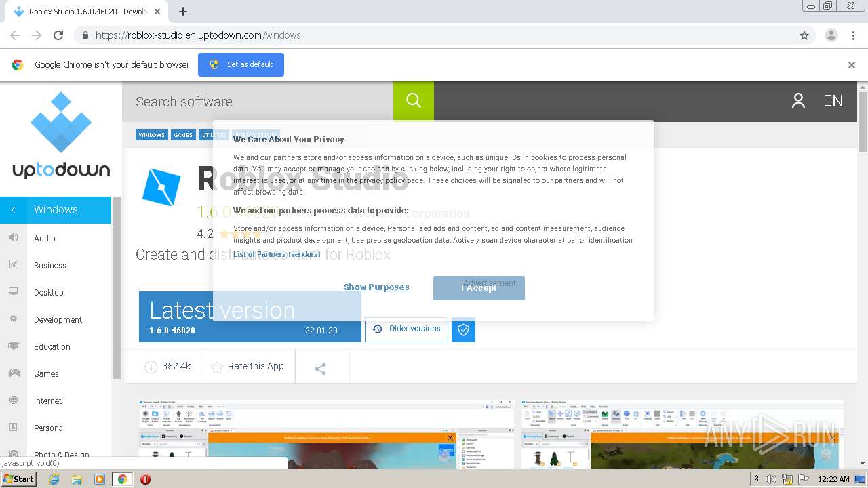Open the Development category
The image size is (868, 488).
pos(58,319)
